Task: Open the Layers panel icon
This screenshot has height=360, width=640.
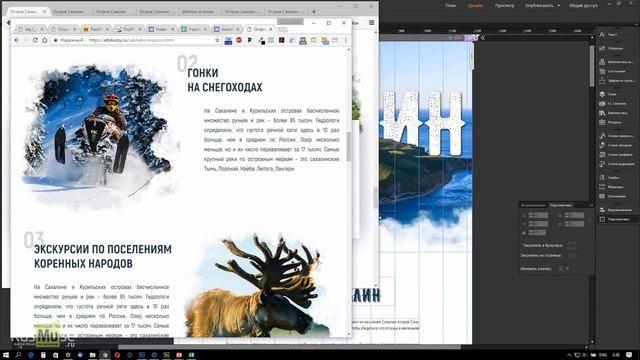Action: pos(602,94)
